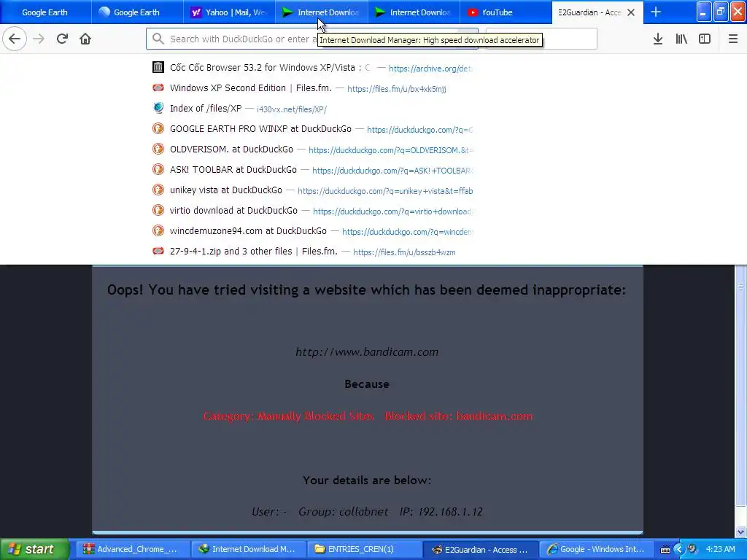The image size is (747, 560).
Task: Go back with the back arrow button
Action: [x=15, y=39]
